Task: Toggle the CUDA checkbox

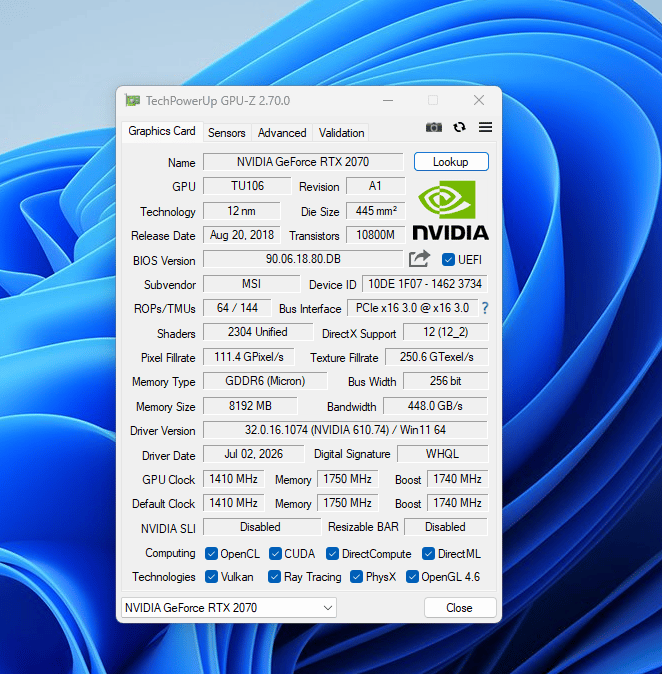Action: point(275,554)
